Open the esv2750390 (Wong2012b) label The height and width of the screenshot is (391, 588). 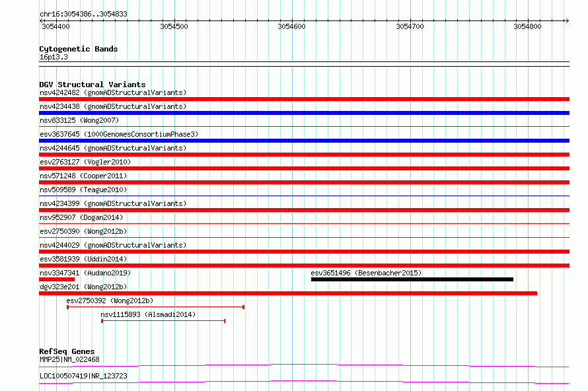[83, 231]
